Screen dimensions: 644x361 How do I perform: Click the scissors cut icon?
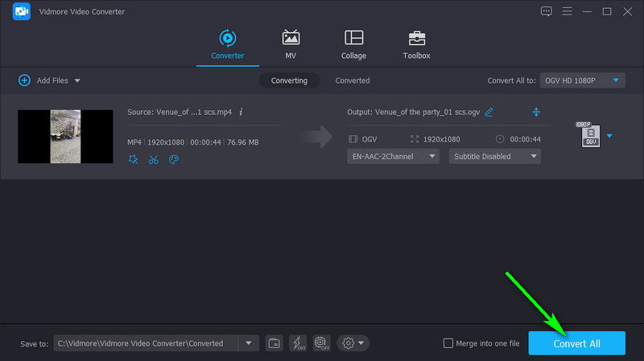point(154,159)
